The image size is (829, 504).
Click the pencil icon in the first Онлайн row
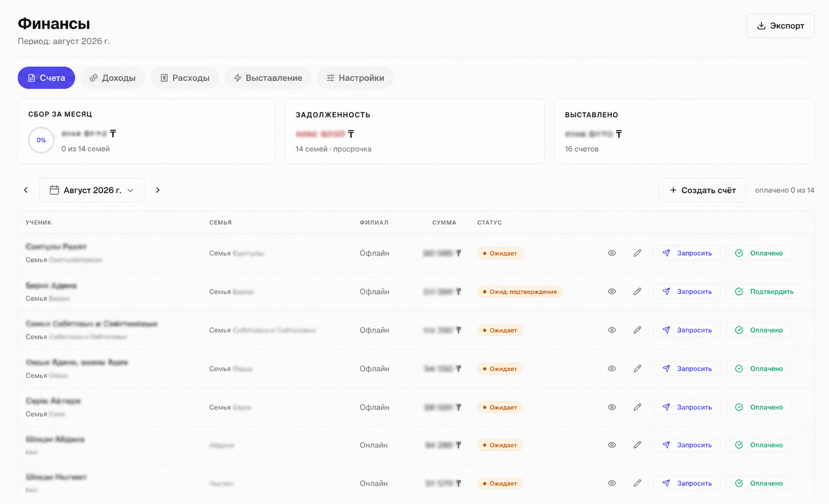(637, 445)
